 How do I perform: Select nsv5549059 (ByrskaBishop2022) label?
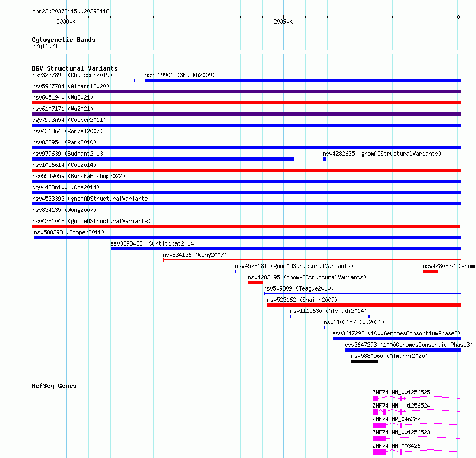tap(79, 176)
